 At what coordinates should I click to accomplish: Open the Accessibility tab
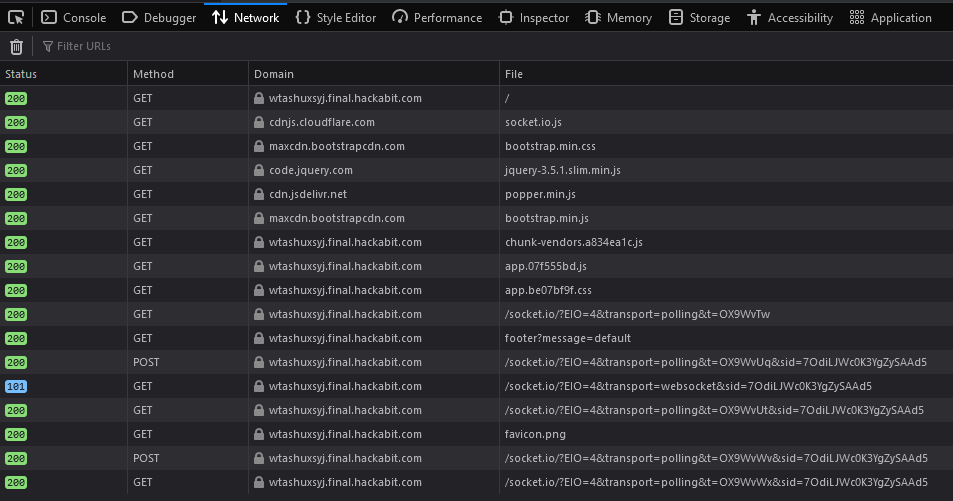pos(789,17)
